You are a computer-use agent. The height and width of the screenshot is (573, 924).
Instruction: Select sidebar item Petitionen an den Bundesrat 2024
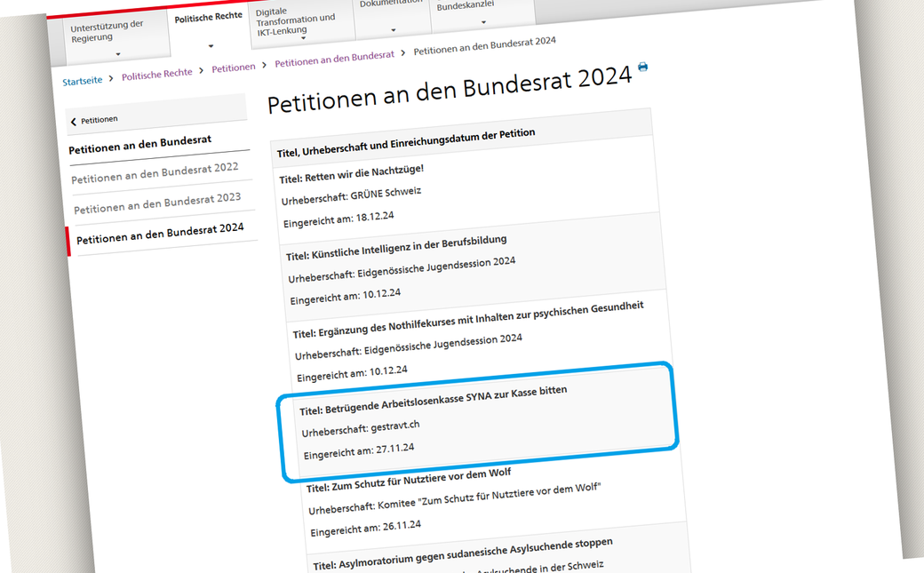coord(160,233)
